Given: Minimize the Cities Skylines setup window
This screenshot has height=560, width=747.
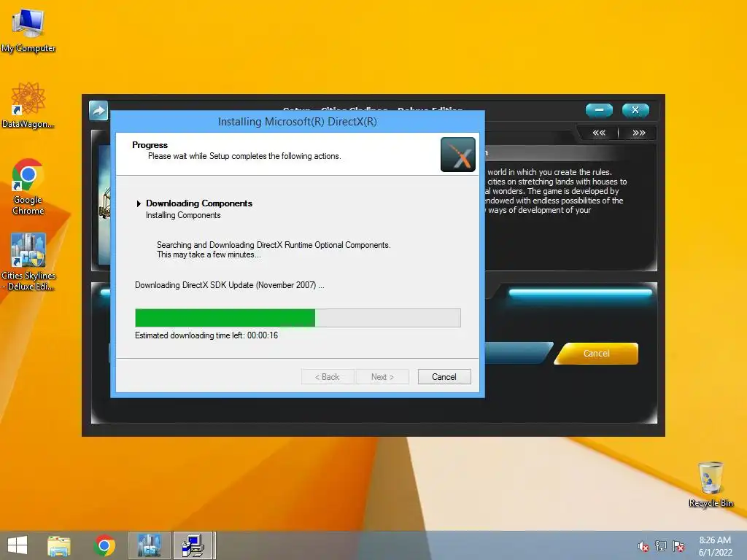Looking at the screenshot, I should click(599, 110).
